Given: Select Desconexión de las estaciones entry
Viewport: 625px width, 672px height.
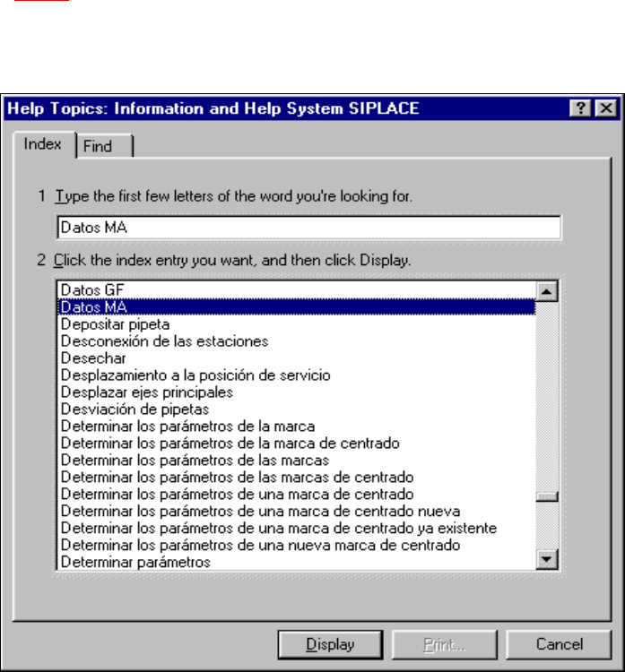Looking at the screenshot, I should tap(297, 341).
